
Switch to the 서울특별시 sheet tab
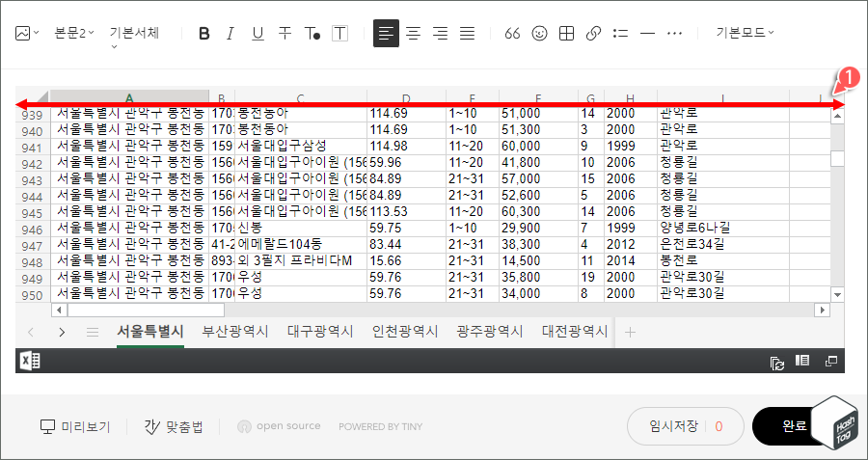[x=150, y=332]
